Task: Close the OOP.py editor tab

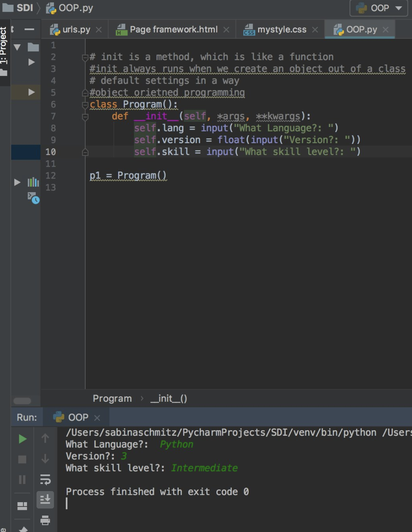Action: pyautogui.click(x=386, y=30)
